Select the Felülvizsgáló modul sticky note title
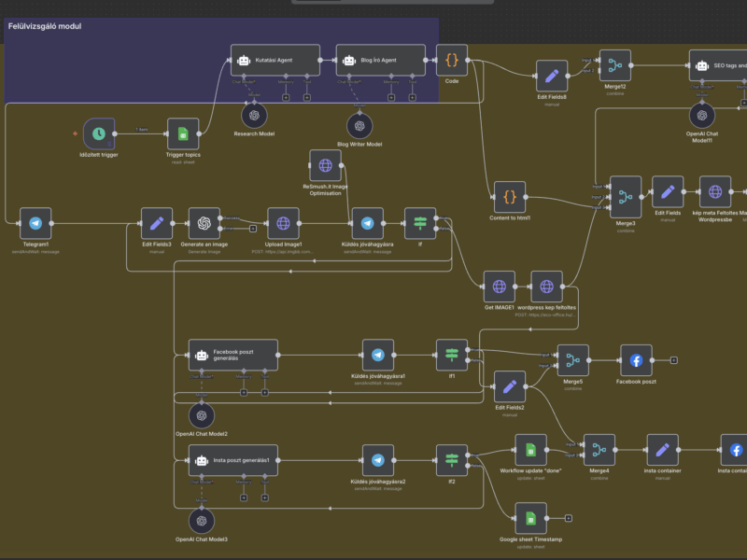This screenshot has height=560, width=747. [45, 26]
